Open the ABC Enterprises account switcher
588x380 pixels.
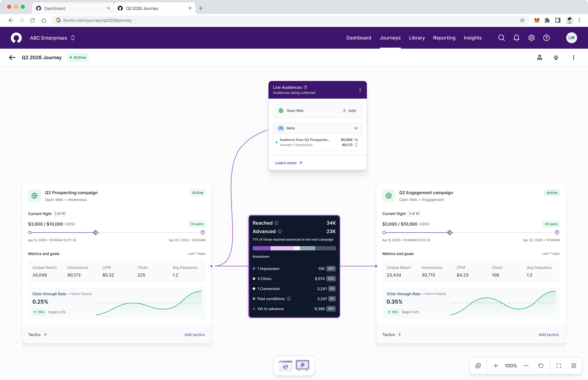tap(52, 38)
